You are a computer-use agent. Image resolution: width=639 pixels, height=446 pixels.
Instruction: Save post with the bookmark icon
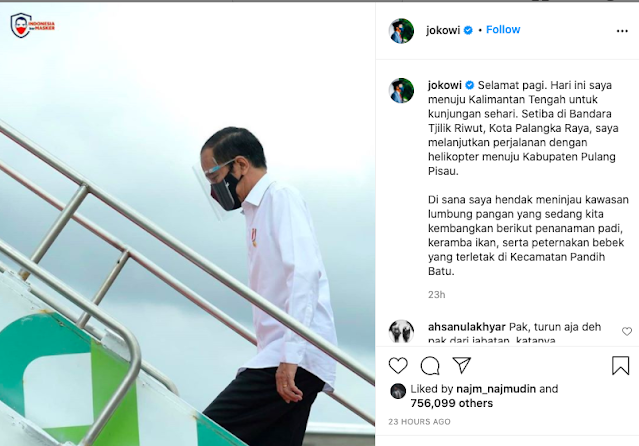point(620,365)
